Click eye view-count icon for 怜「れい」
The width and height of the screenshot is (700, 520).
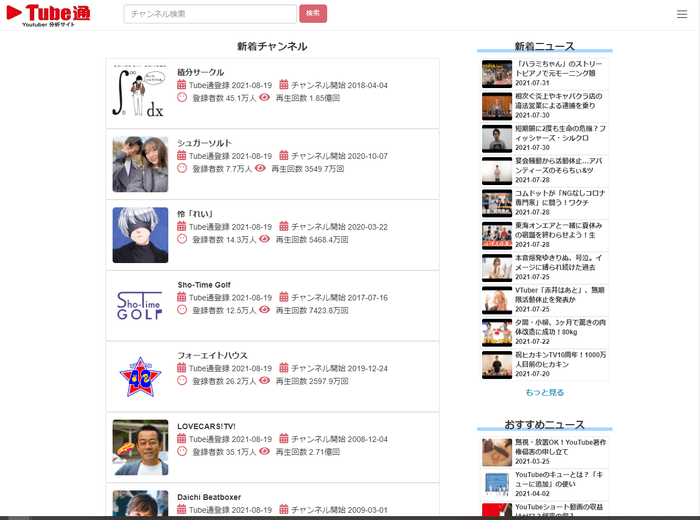pyautogui.click(x=264, y=240)
